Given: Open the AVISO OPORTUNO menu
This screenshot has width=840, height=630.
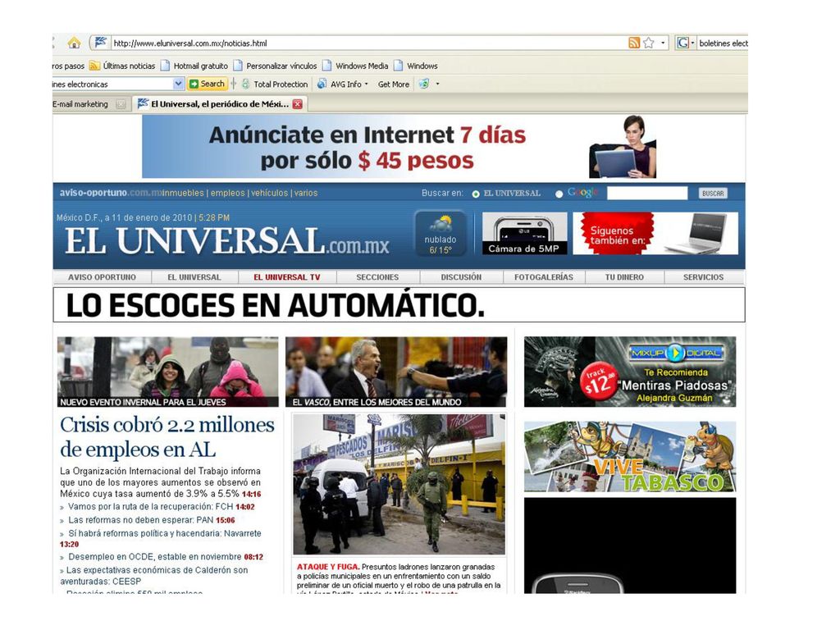Looking at the screenshot, I should click(x=102, y=277).
